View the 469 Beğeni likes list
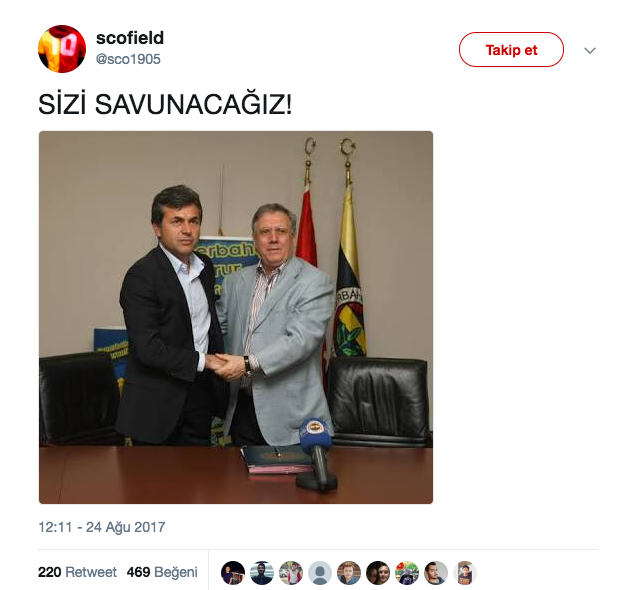The image size is (633, 590). [x=162, y=572]
